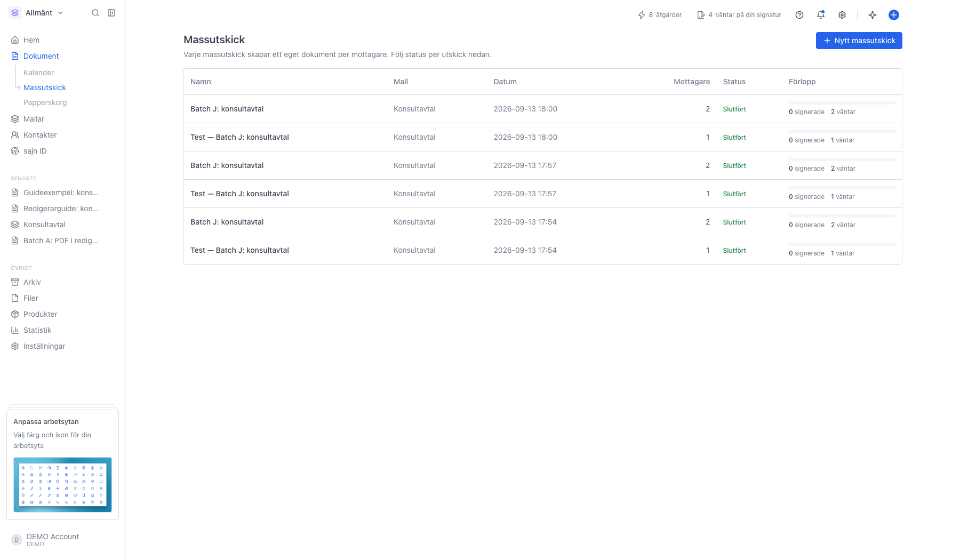Image resolution: width=960 pixels, height=560 pixels.
Task: Collapse the sidebar with panel icon
Action: pos(111,13)
